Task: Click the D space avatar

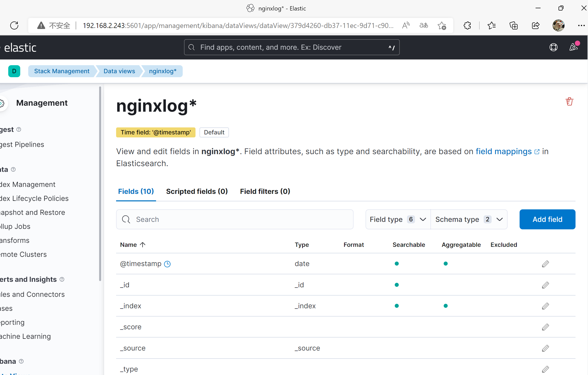Action: pos(14,71)
